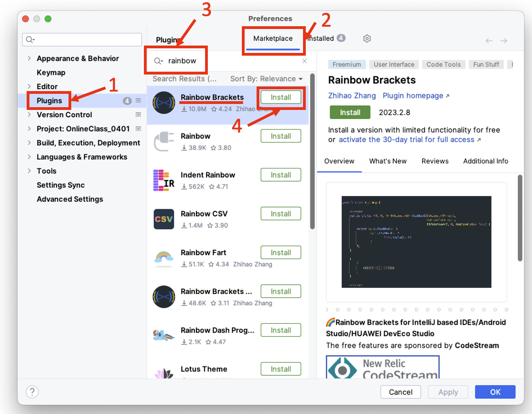532x414 pixels.
Task: Select the Keymap settings page
Action: (51, 73)
